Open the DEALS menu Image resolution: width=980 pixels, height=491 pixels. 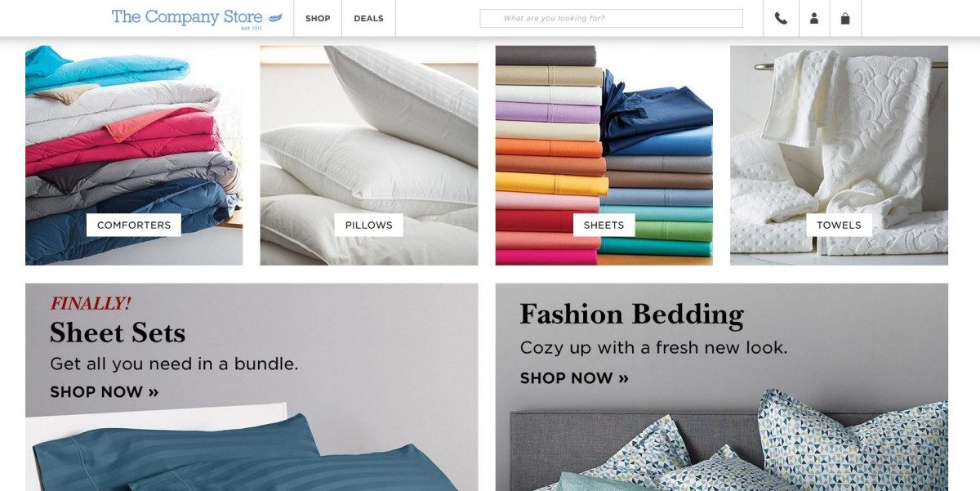coord(368,18)
